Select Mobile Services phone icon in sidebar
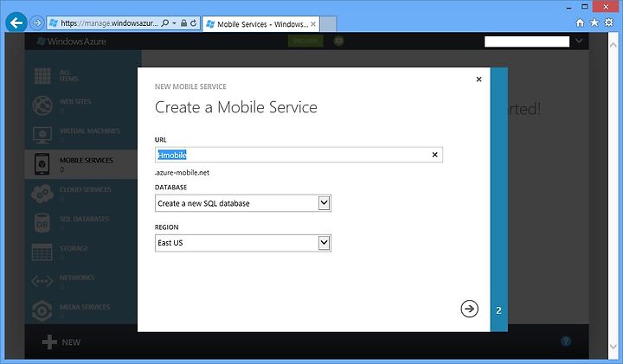This screenshot has width=623, height=364. [42, 164]
